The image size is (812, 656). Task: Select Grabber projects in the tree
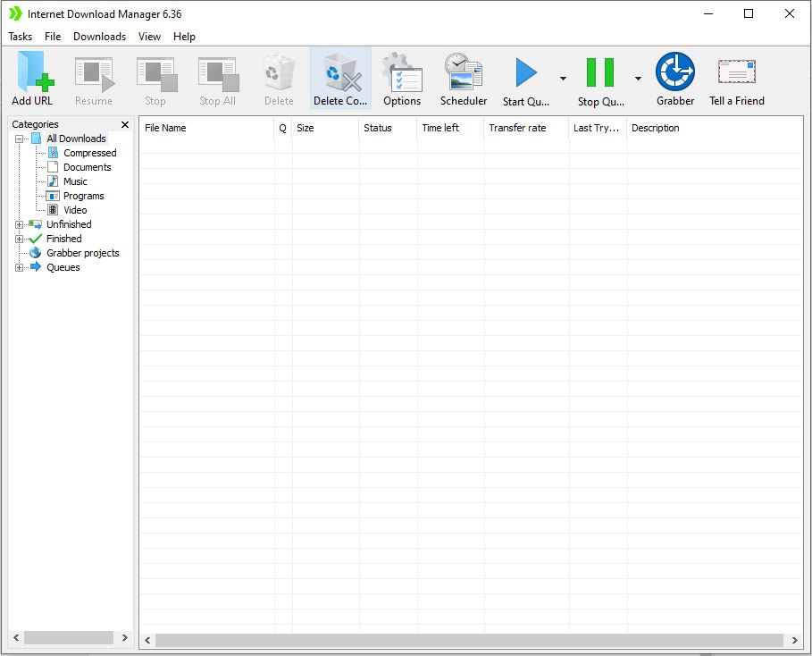[x=83, y=253]
